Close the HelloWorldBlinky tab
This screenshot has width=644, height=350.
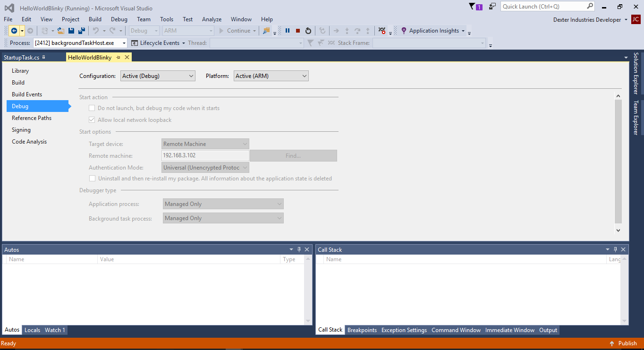(127, 57)
